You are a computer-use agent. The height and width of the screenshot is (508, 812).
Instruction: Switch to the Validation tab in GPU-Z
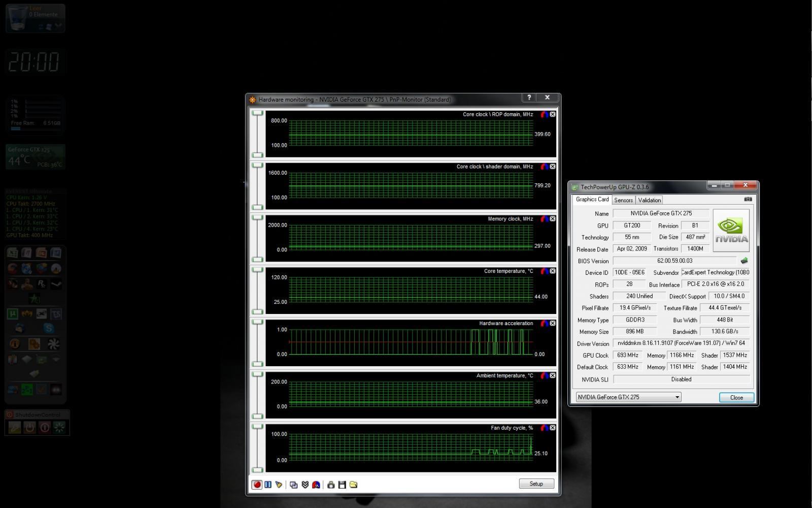[649, 200]
